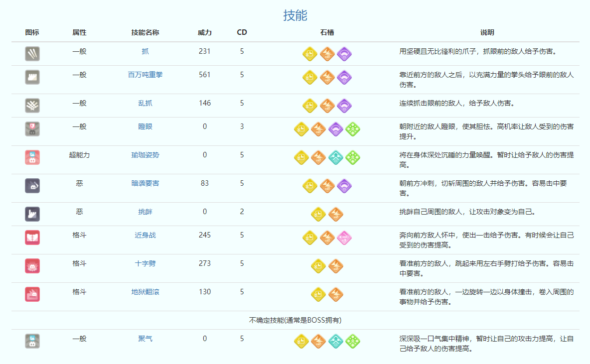Click the purple stone slot in 抓 row
590x364 pixels.
[x=344, y=54]
